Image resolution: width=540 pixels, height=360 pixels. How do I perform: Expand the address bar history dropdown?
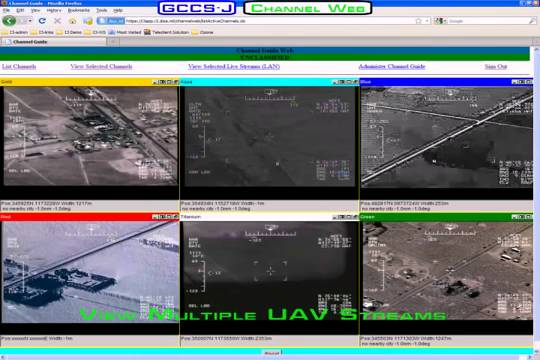(427, 21)
